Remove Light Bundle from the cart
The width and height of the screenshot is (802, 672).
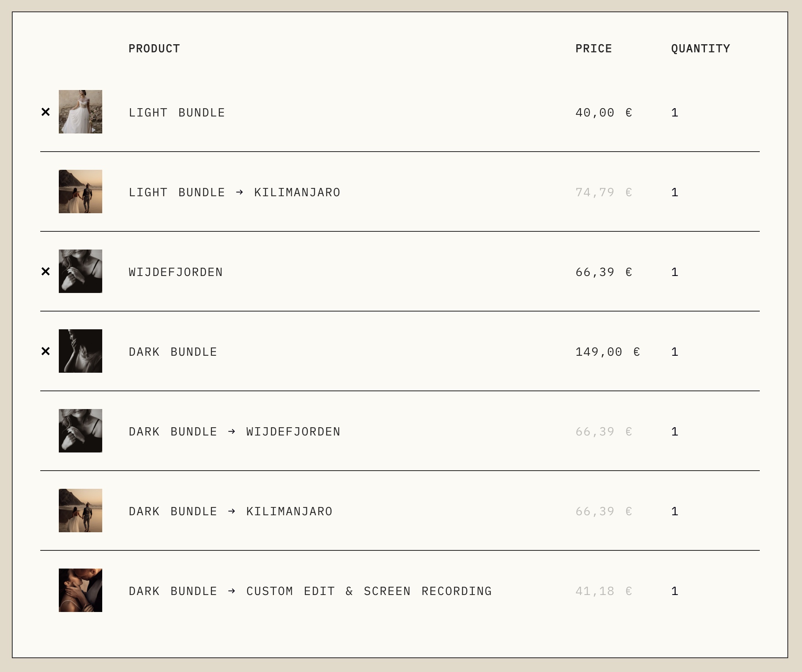[46, 112]
